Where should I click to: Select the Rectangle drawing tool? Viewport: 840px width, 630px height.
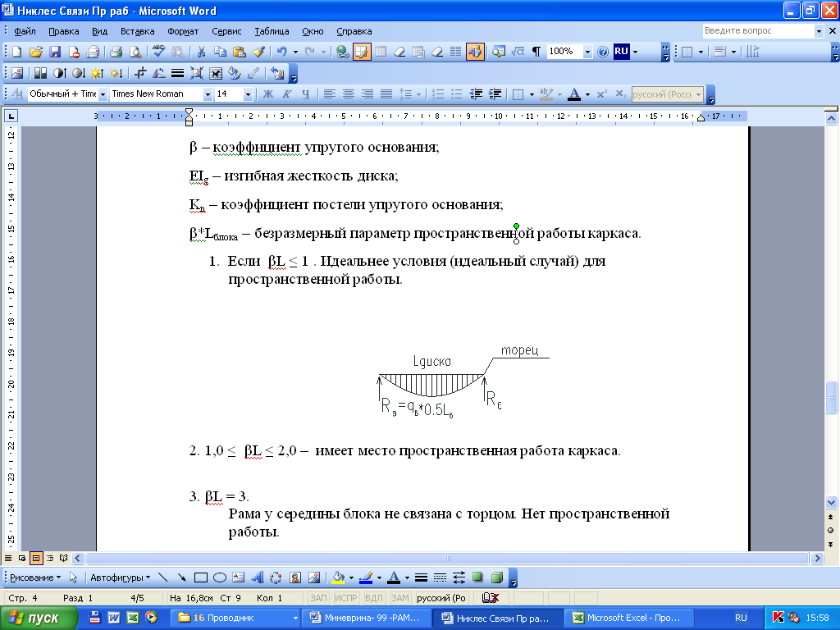(x=201, y=577)
